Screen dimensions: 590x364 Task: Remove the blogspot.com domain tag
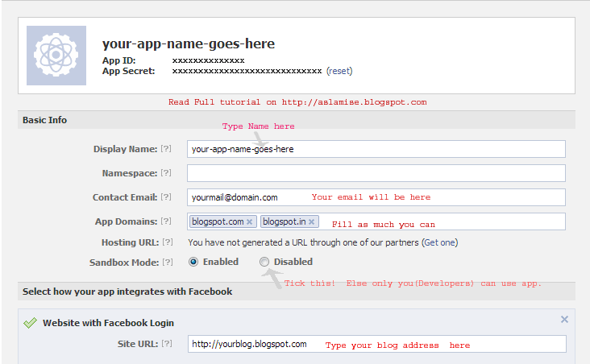click(x=250, y=221)
